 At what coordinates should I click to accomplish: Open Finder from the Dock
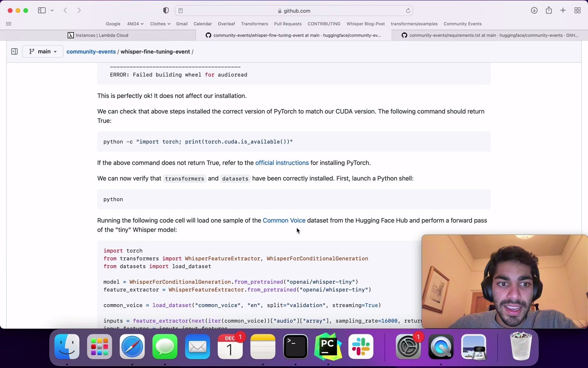(67, 347)
